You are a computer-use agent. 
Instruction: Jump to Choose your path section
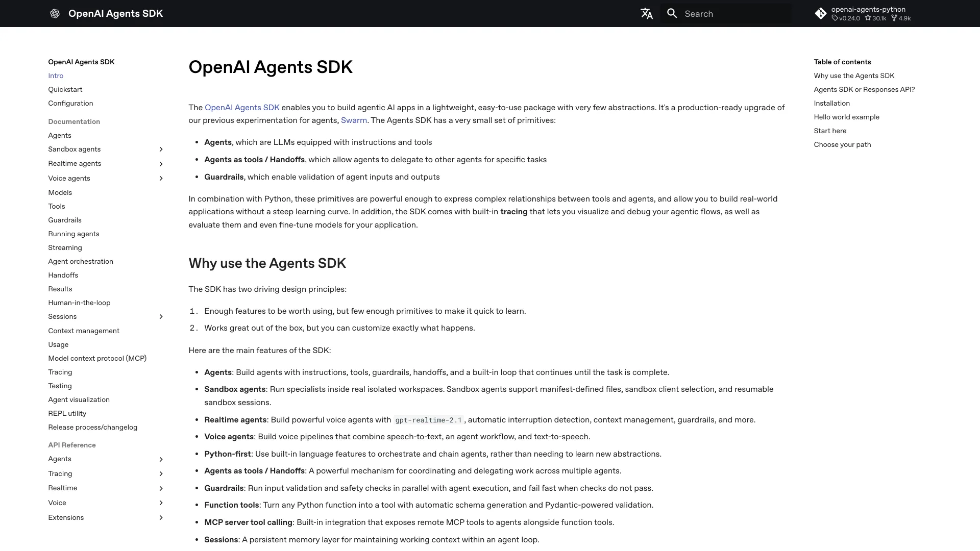coord(842,144)
